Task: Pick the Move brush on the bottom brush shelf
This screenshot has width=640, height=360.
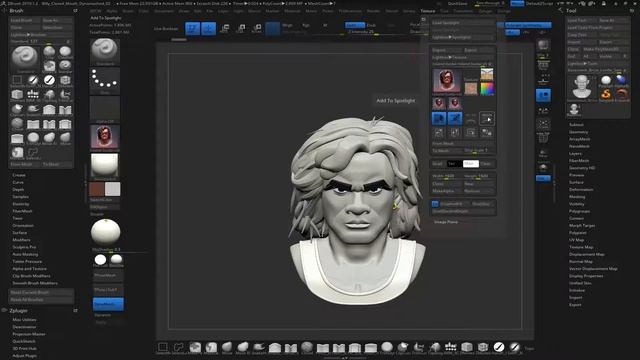Action: 227,347
